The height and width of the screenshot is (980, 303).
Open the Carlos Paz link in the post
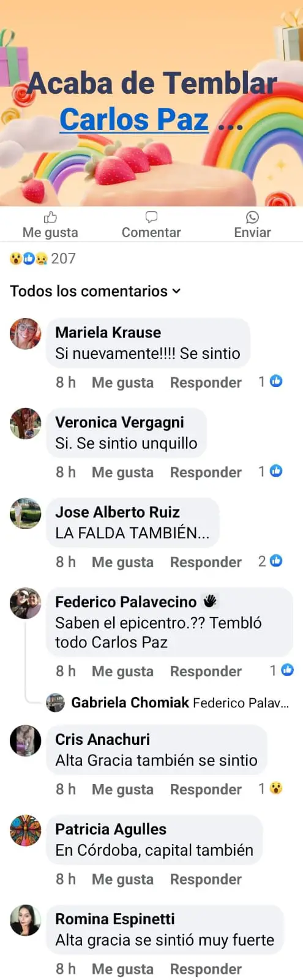(134, 119)
